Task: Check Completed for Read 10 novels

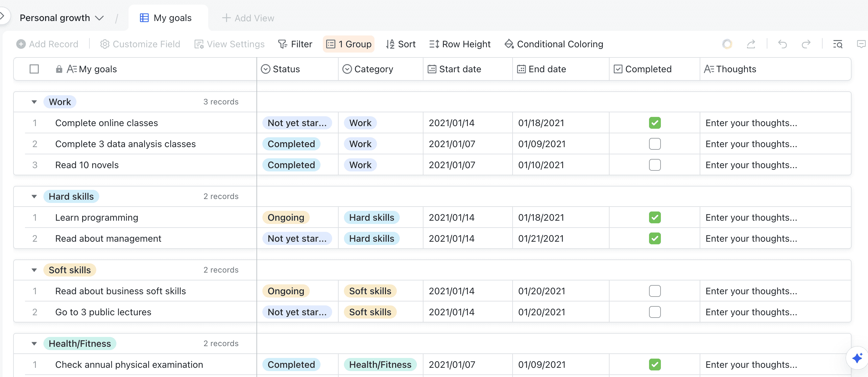Action: 655,165
